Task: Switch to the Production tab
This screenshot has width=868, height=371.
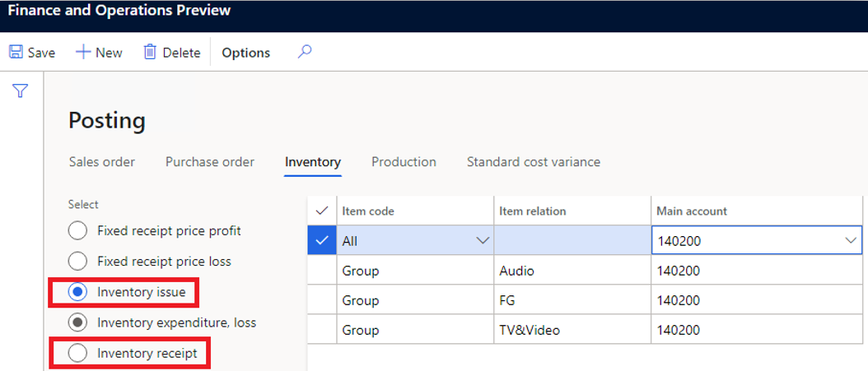Action: (x=404, y=162)
